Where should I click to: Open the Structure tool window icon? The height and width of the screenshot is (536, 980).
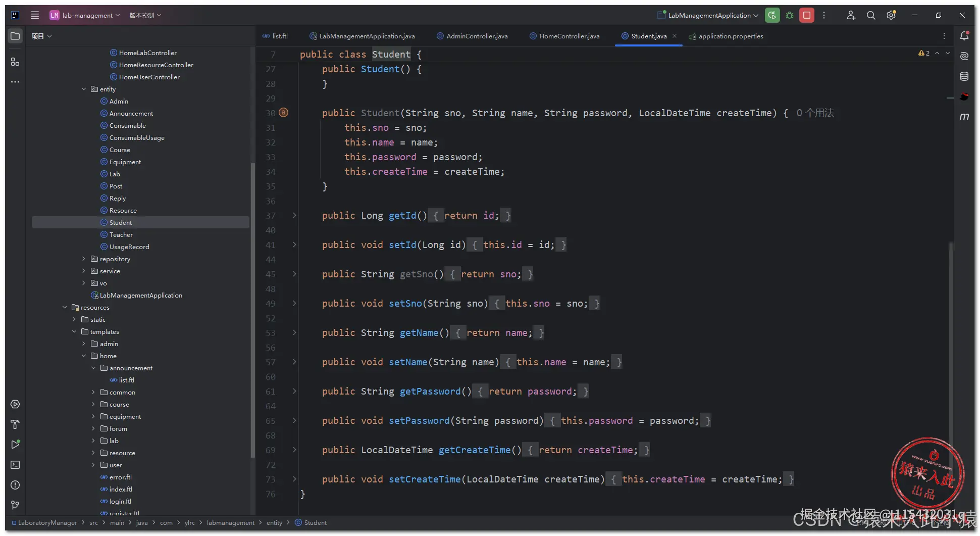[x=15, y=62]
